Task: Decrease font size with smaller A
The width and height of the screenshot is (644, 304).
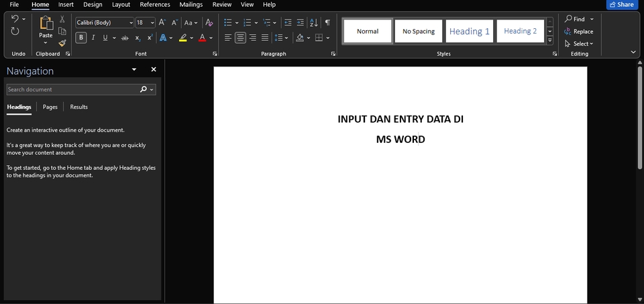Action: pos(174,23)
